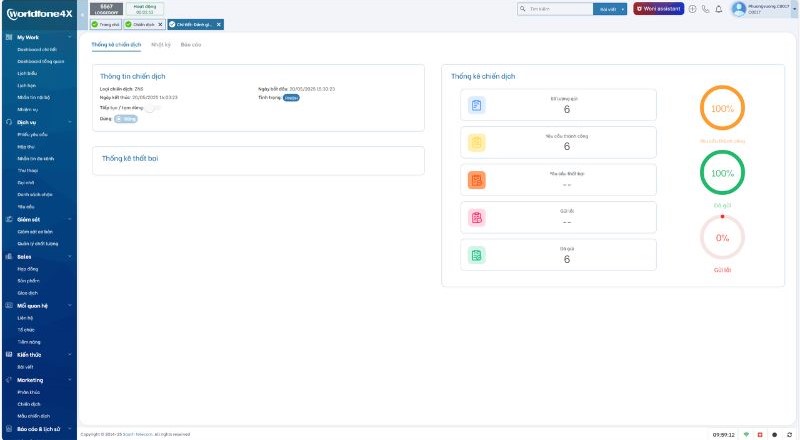The image size is (800, 440).
Task: Click the green icon in last stats card
Action: pyautogui.click(x=477, y=255)
